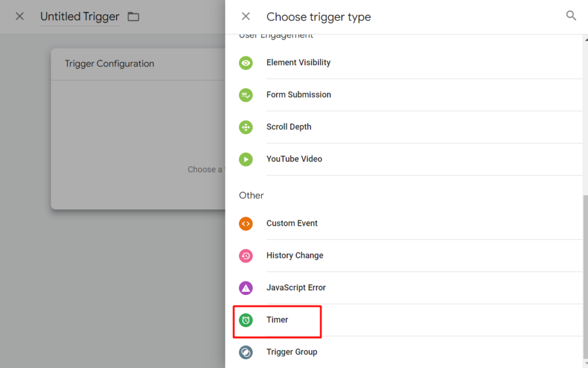Image resolution: width=588 pixels, height=368 pixels.
Task: Close the Untitled Trigger editor
Action: (x=20, y=16)
